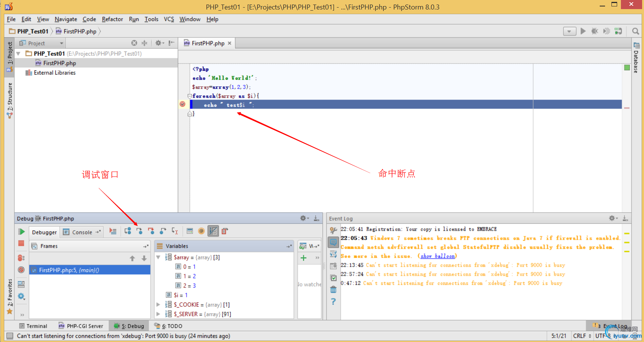Open View Breakpoints in debug sidebar
This screenshot has height=342, width=644.
point(21,258)
